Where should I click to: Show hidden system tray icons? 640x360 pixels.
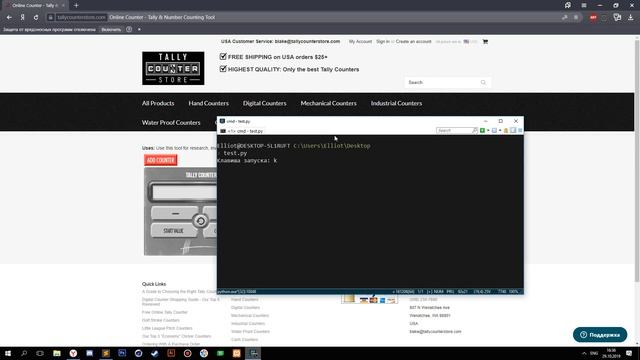pyautogui.click(x=584, y=353)
